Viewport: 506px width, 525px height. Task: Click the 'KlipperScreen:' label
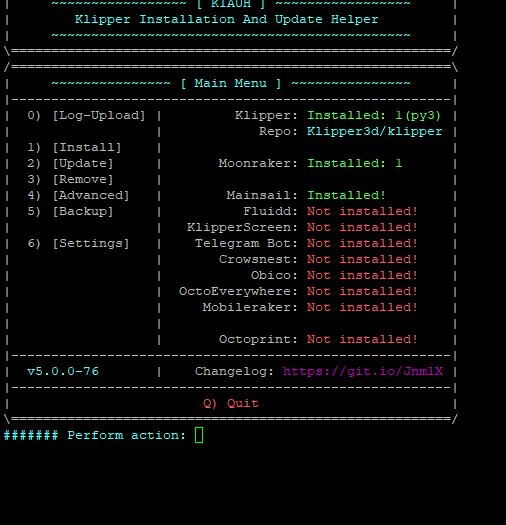tap(242, 228)
